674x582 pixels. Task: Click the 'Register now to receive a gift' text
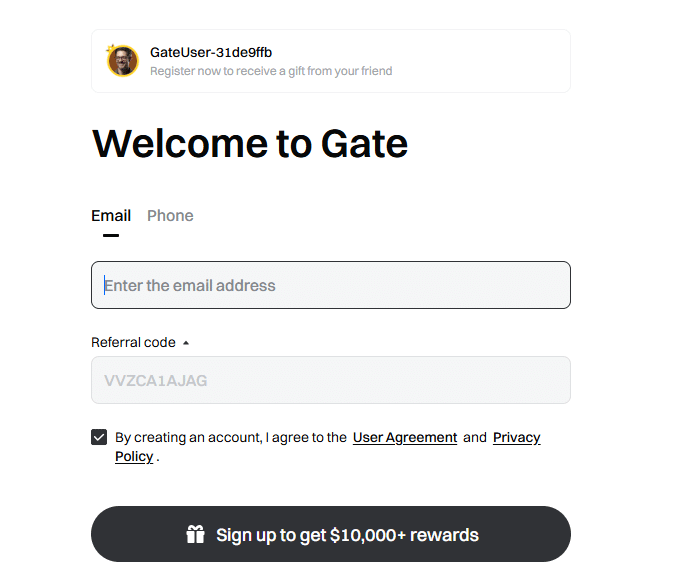271,71
